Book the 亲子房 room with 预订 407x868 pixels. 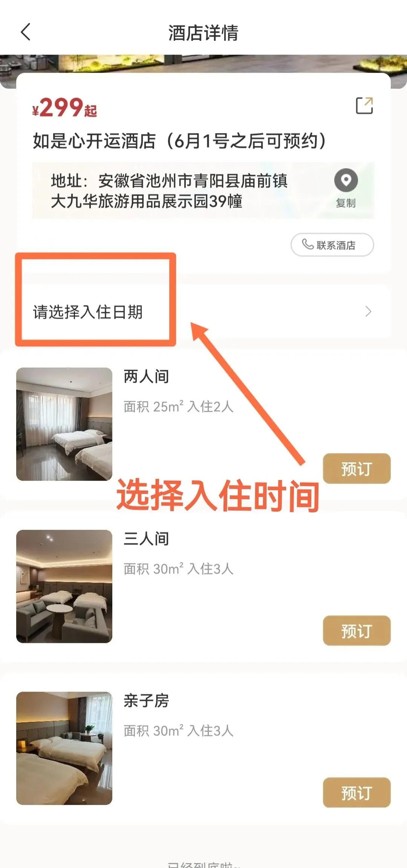(357, 793)
